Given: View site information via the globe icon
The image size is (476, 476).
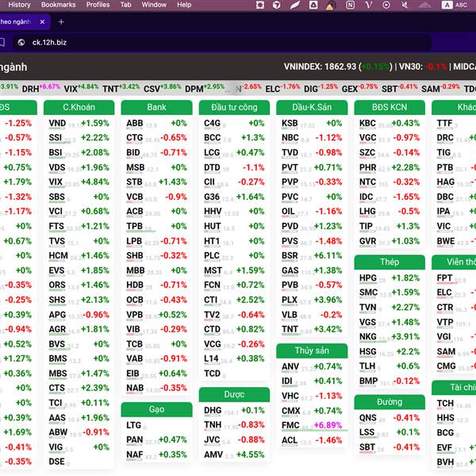Looking at the screenshot, I should coord(21,42).
